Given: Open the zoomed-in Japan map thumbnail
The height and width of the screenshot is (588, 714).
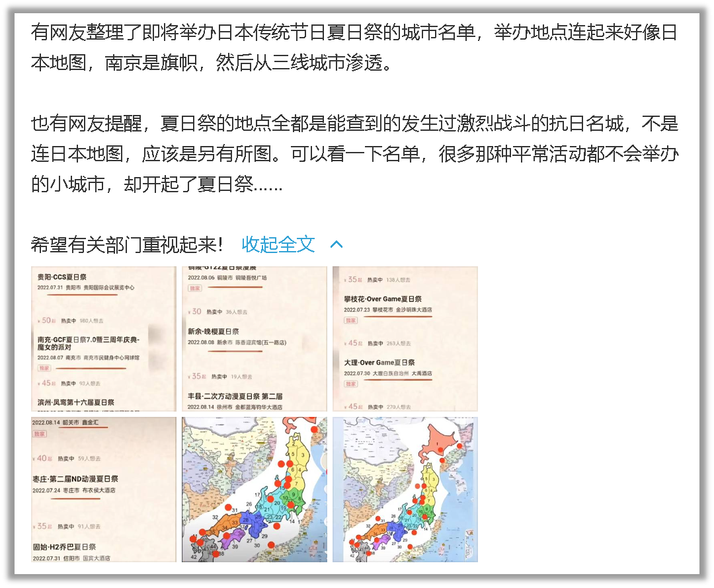Looking at the screenshot, I should pyautogui.click(x=254, y=490).
